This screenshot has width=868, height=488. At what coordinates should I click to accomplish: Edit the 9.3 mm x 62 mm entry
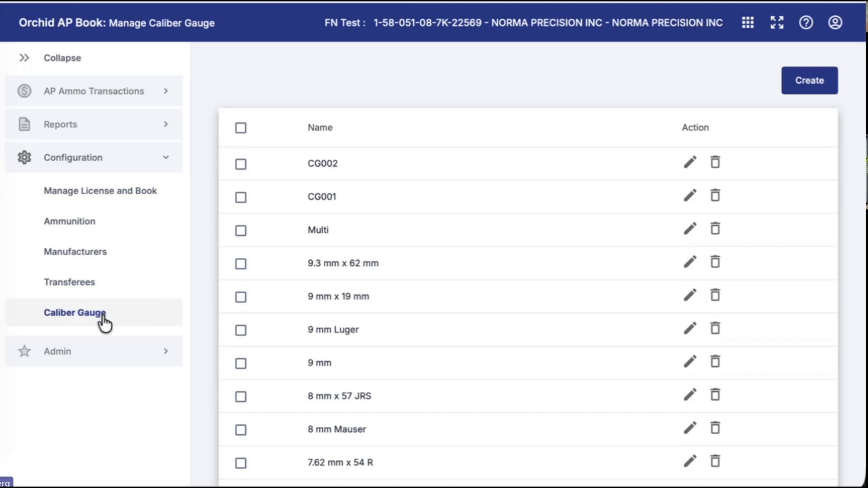click(690, 262)
